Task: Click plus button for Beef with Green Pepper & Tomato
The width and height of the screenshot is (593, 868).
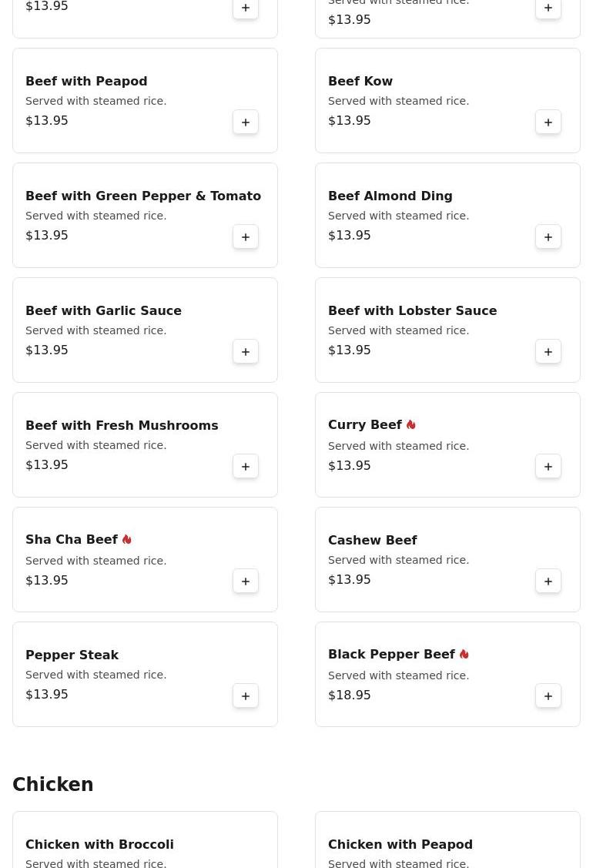Action: point(246,237)
